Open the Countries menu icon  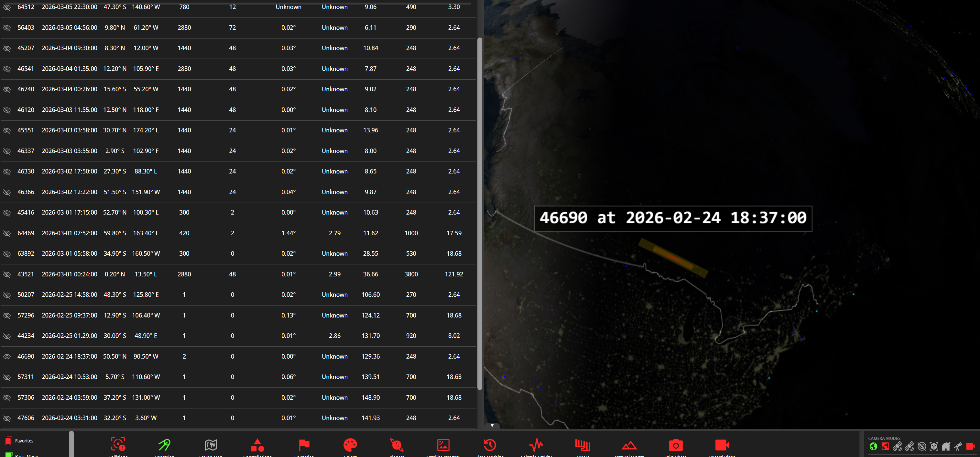coord(304,444)
